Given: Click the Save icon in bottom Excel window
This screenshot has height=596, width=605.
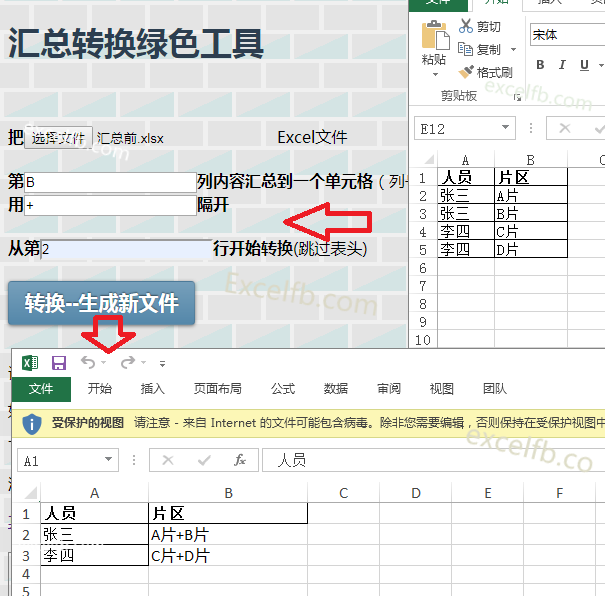Looking at the screenshot, I should point(59,363).
